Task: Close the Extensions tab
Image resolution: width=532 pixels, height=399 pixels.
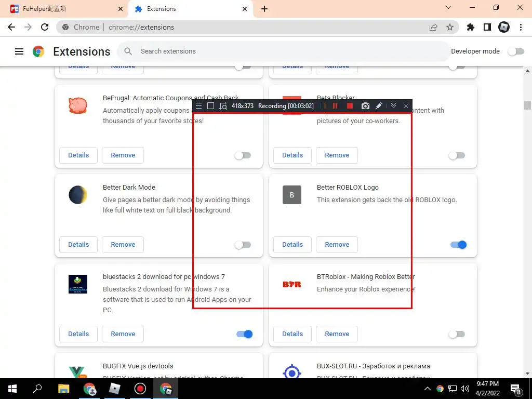Action: [245, 9]
